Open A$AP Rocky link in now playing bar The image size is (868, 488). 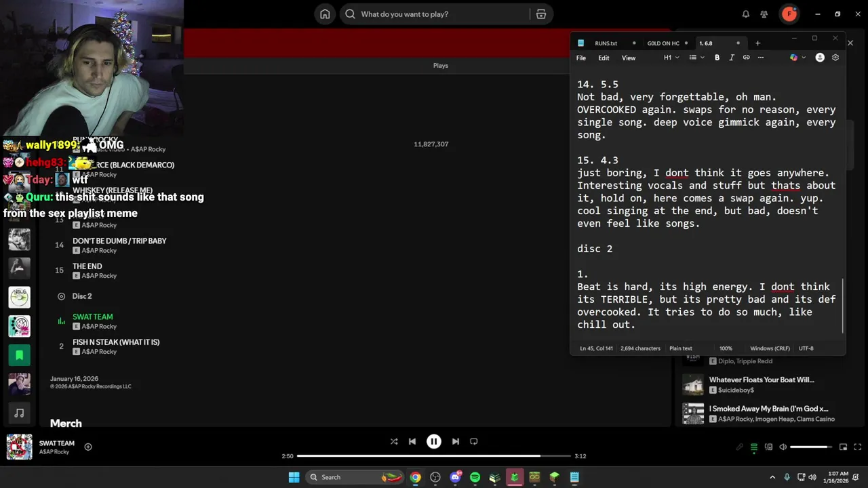(54, 452)
